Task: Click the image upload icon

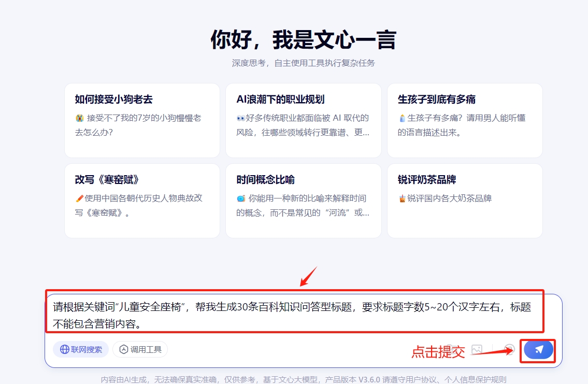Action: [477, 349]
